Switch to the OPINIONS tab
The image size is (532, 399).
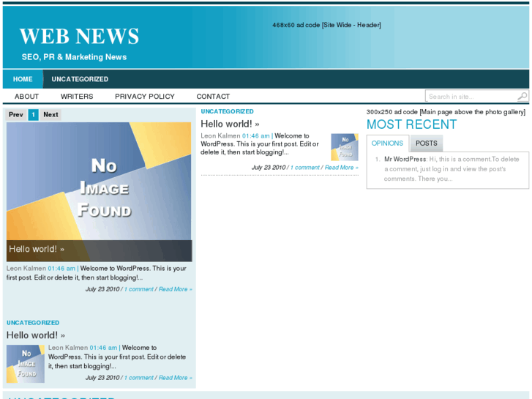click(x=387, y=143)
